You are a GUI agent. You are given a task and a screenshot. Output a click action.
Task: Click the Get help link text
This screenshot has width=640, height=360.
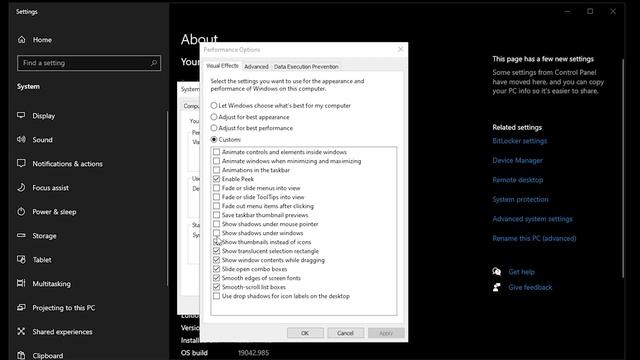click(521, 272)
